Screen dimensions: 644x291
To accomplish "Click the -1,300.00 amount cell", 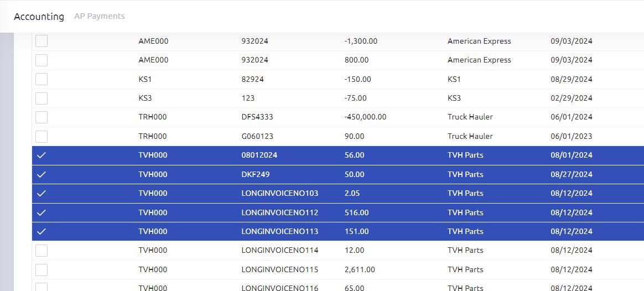I will [361, 41].
